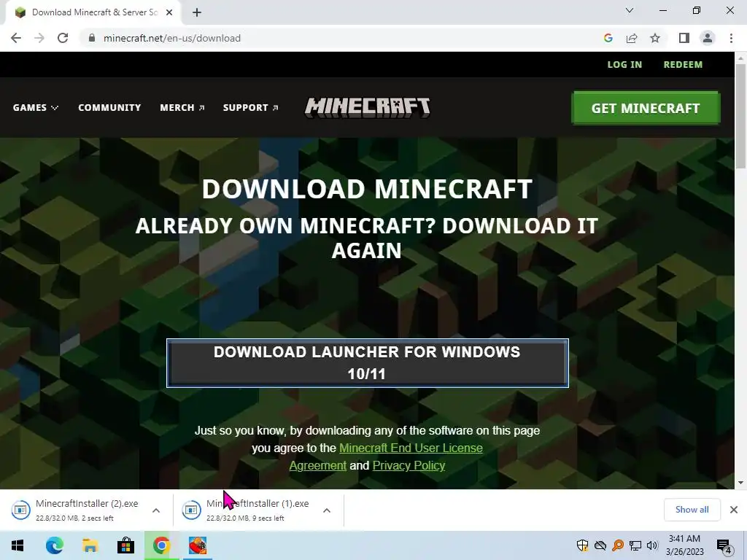This screenshot has height=560, width=747.
Task: Expand options for MinecraftInstaller (2).exe
Action: (x=156, y=510)
